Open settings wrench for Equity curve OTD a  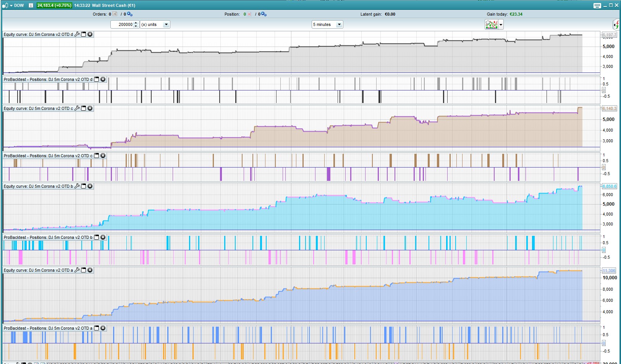pyautogui.click(x=77, y=270)
